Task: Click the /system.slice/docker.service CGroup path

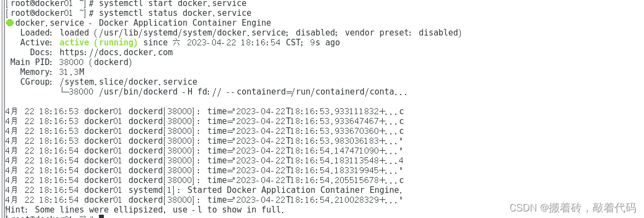Action: (128, 82)
